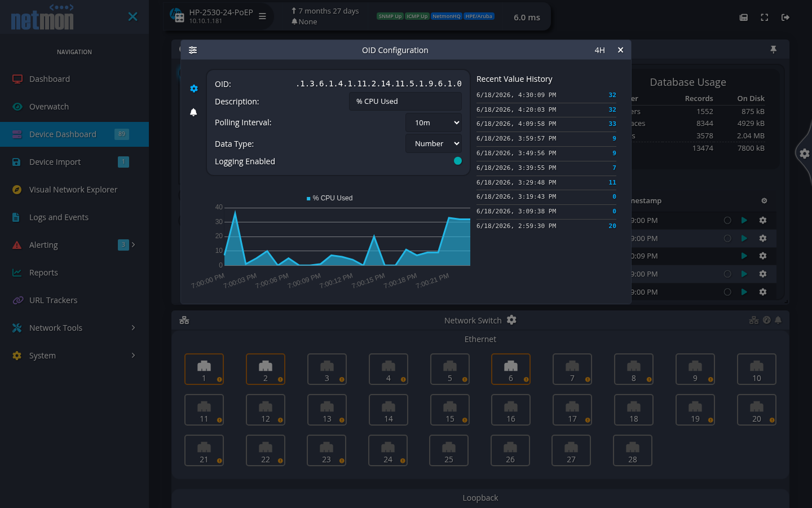Expand the System submenu
812x508 pixels.
click(x=133, y=355)
